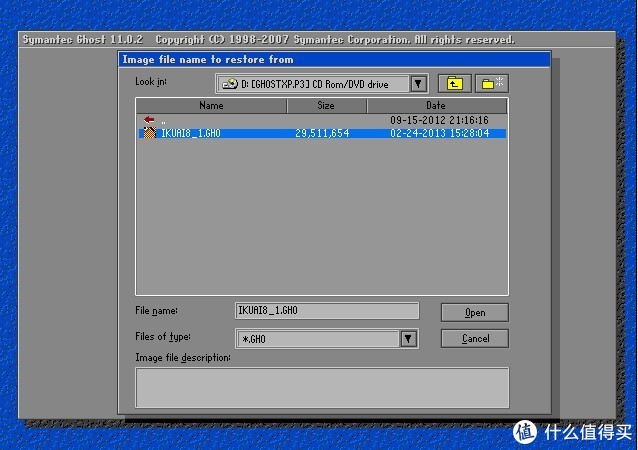
Task: Create a new folder icon
Action: tap(492, 84)
